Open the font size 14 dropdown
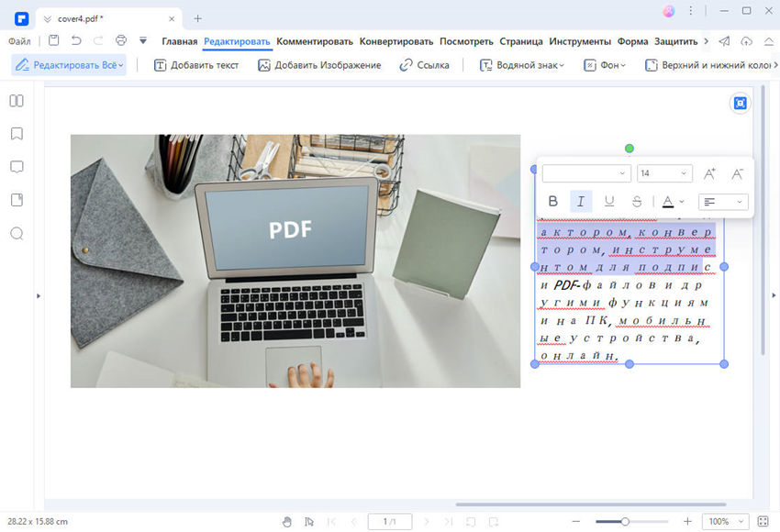This screenshot has height=532, width=780. pos(664,173)
